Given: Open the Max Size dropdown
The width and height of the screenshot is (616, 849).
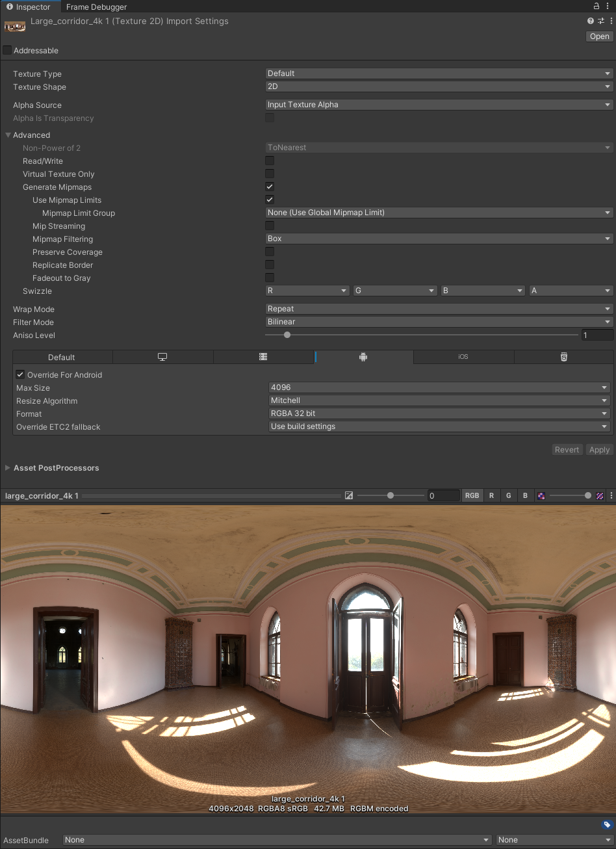Looking at the screenshot, I should click(x=439, y=387).
